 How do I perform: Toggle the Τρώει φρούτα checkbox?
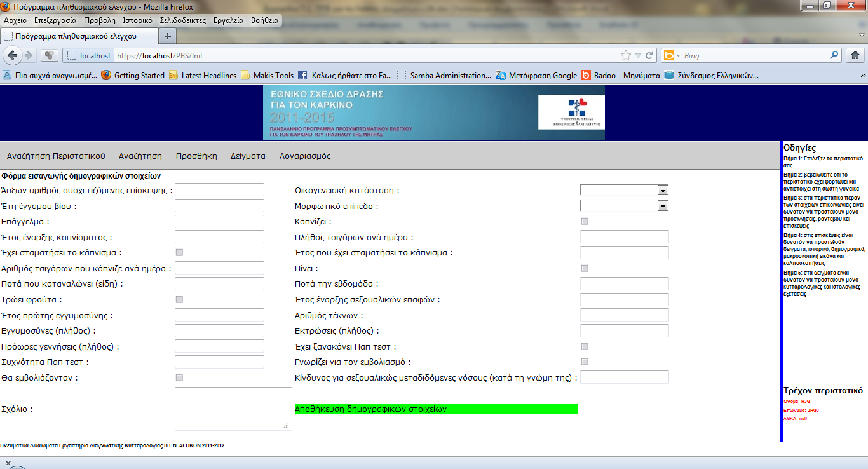pyautogui.click(x=179, y=299)
